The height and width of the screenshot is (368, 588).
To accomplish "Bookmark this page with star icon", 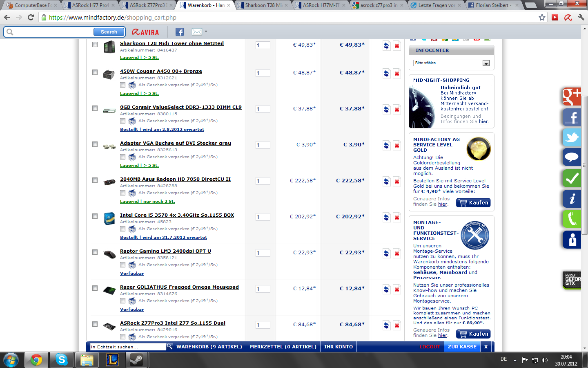I will [x=542, y=17].
